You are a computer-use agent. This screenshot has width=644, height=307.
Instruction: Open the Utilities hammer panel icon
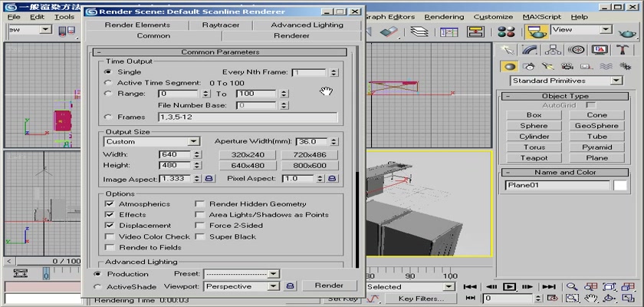623,50
